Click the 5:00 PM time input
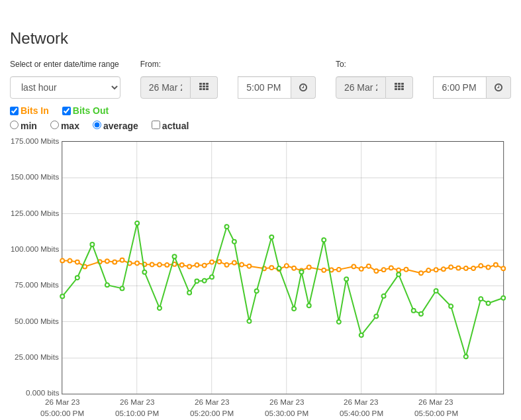 [x=265, y=87]
